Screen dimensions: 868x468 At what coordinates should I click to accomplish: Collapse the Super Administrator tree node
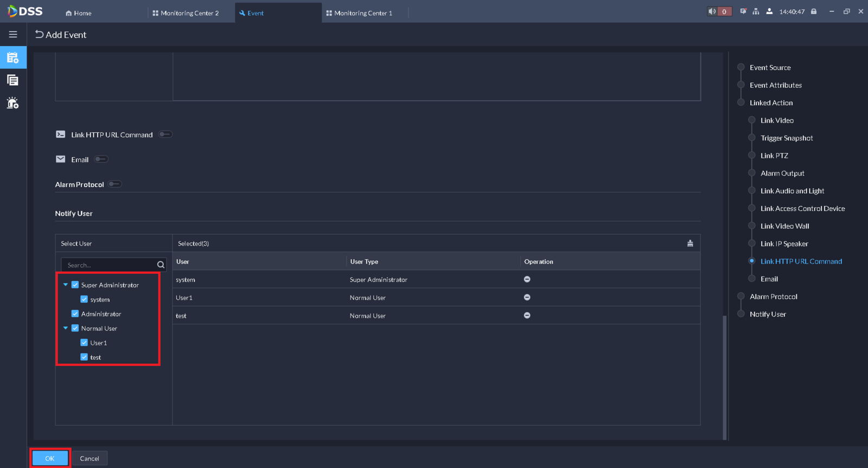66,285
